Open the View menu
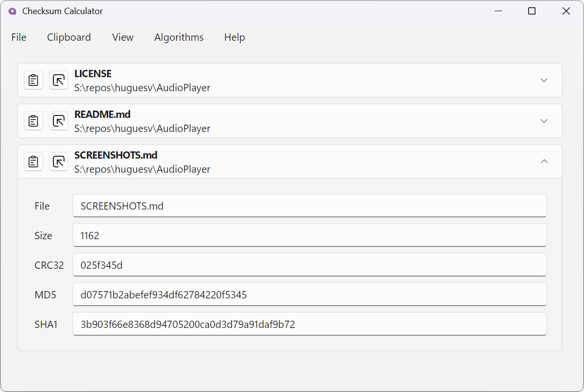Image resolution: width=584 pixels, height=392 pixels. (x=123, y=37)
